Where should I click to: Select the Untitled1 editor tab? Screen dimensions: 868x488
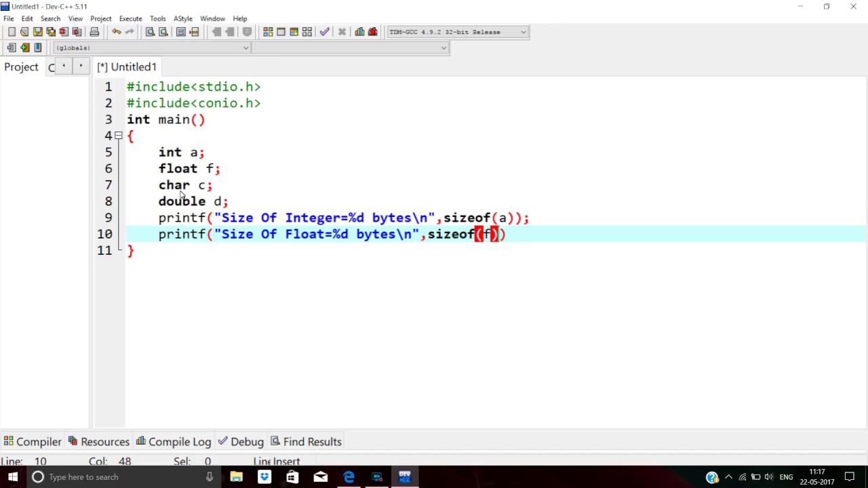pos(126,66)
